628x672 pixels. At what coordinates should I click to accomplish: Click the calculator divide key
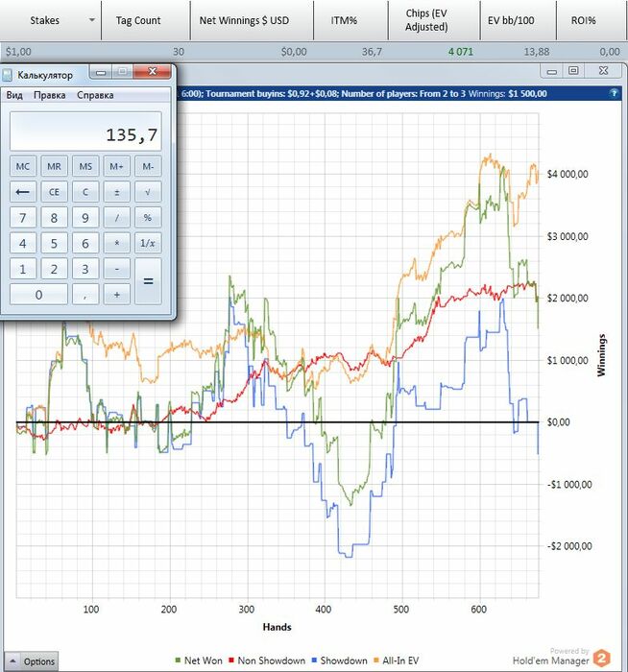pos(116,217)
